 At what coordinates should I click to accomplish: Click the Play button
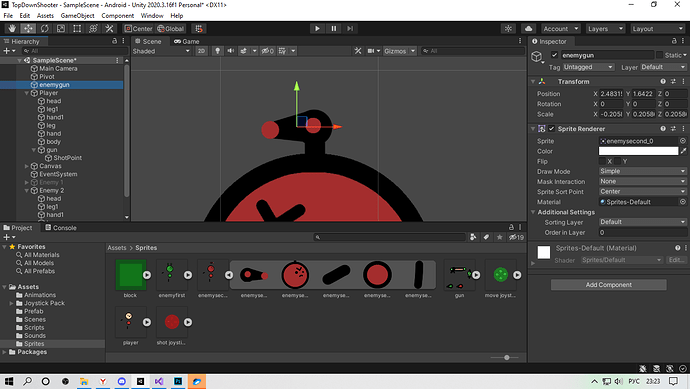[x=317, y=29]
